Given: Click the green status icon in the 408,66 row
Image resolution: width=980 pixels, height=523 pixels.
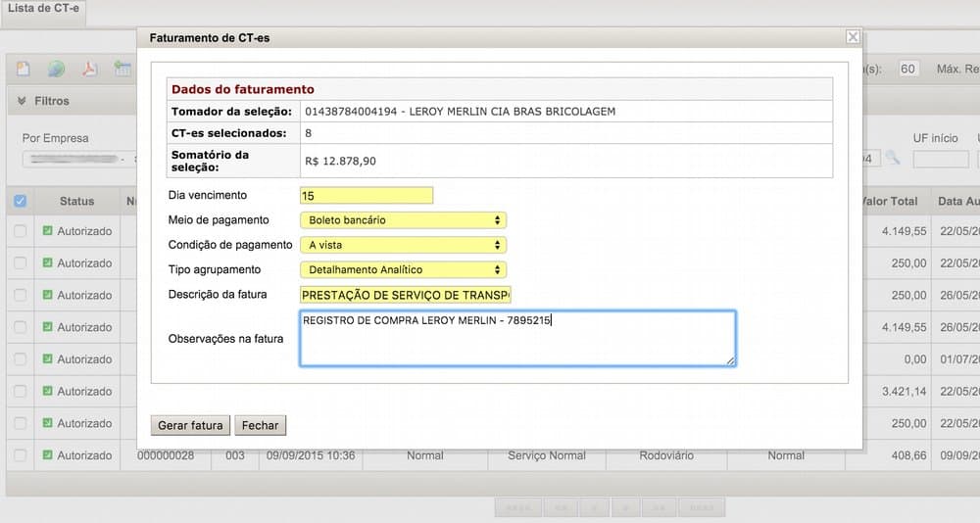Looking at the screenshot, I should [x=47, y=455].
